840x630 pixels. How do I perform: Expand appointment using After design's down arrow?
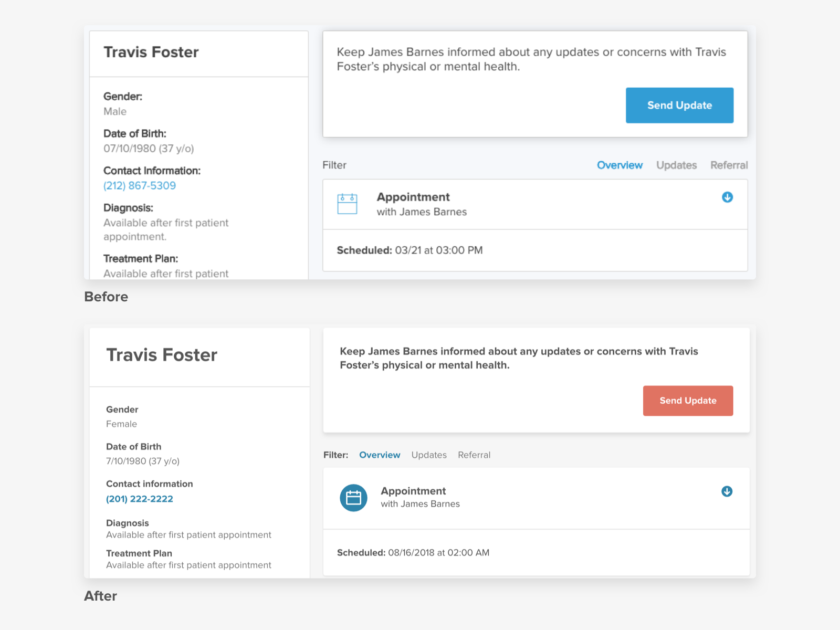pos(727,491)
